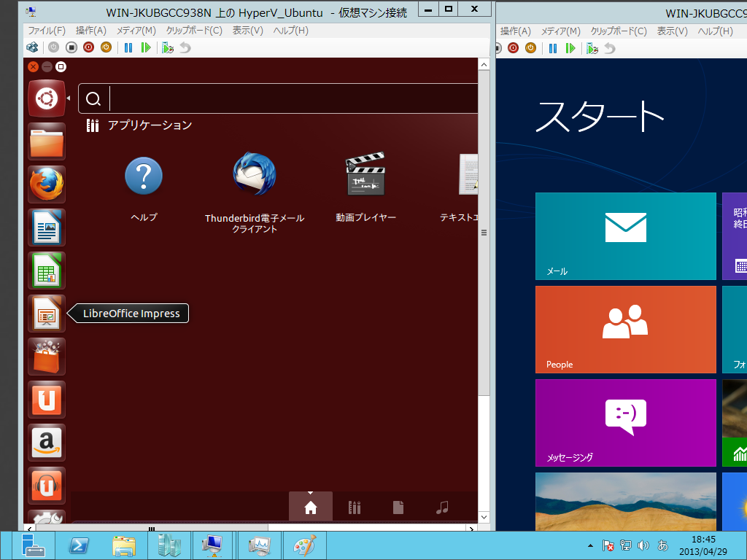
Task: Click orange save state button in Ubuntu VM toolbar
Action: [x=106, y=47]
